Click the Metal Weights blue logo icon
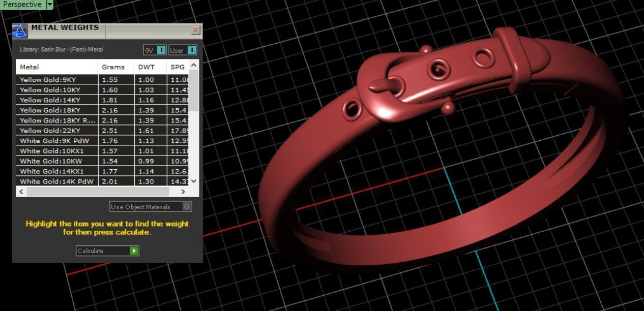644x311 pixels. pyautogui.click(x=19, y=31)
